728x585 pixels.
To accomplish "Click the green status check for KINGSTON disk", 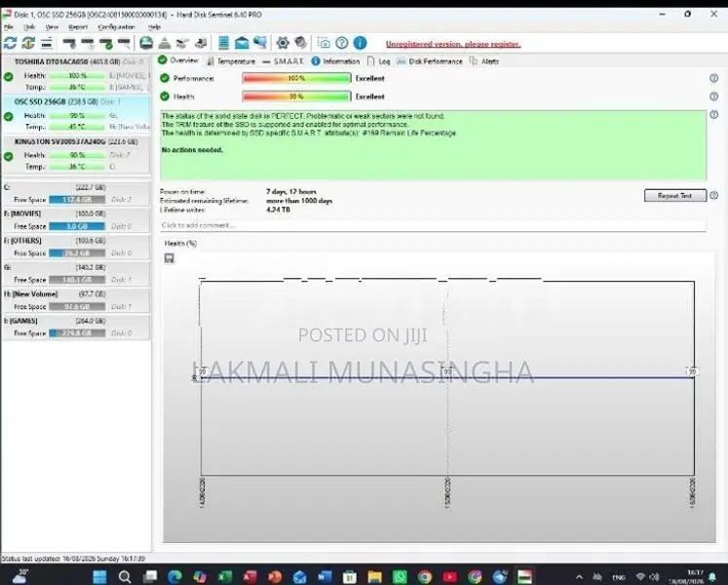I will pyautogui.click(x=9, y=157).
